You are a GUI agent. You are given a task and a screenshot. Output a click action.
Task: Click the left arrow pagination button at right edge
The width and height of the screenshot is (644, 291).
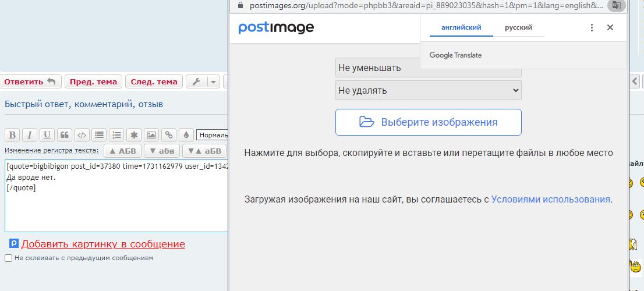[635, 81]
